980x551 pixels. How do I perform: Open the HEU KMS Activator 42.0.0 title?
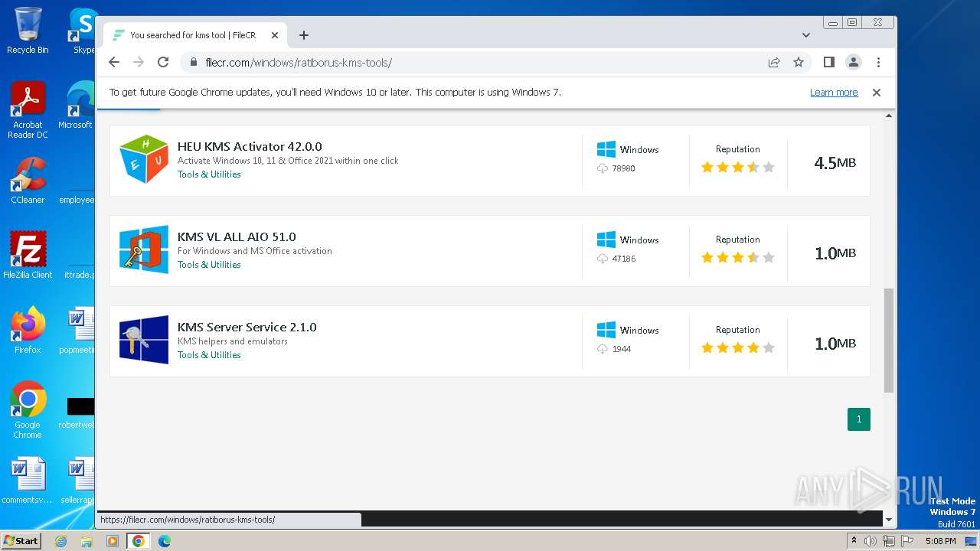point(250,146)
